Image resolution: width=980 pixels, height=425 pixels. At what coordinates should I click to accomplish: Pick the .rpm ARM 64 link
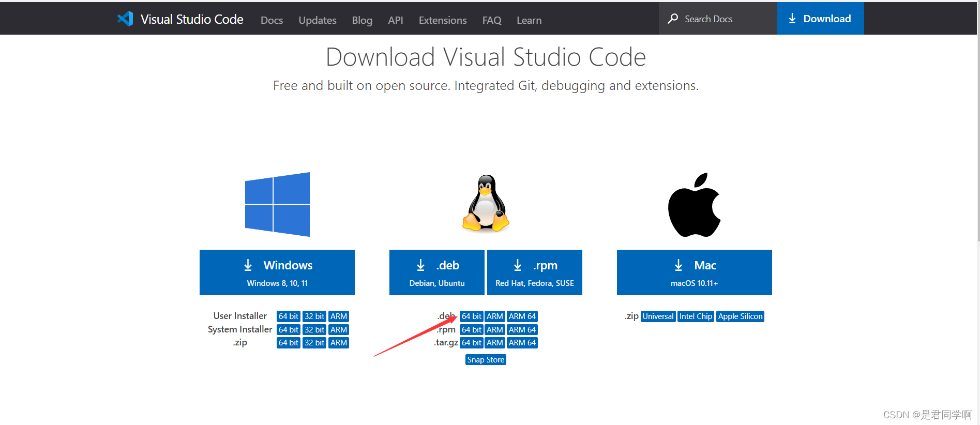(x=522, y=330)
